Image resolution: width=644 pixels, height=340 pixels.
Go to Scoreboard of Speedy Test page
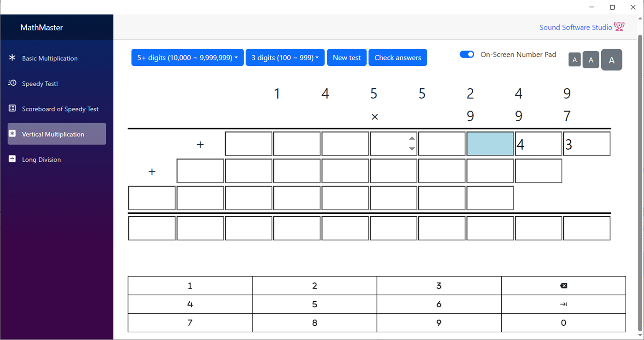60,109
